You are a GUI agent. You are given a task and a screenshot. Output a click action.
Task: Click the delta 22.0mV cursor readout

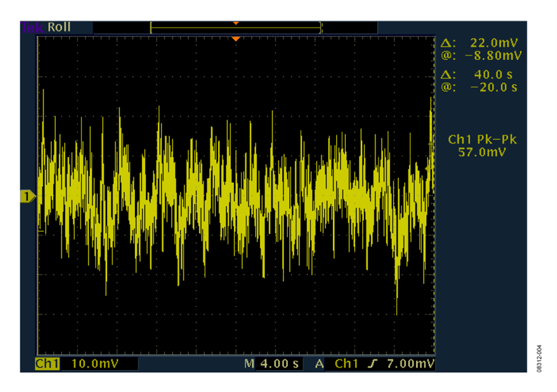pyautogui.click(x=479, y=43)
